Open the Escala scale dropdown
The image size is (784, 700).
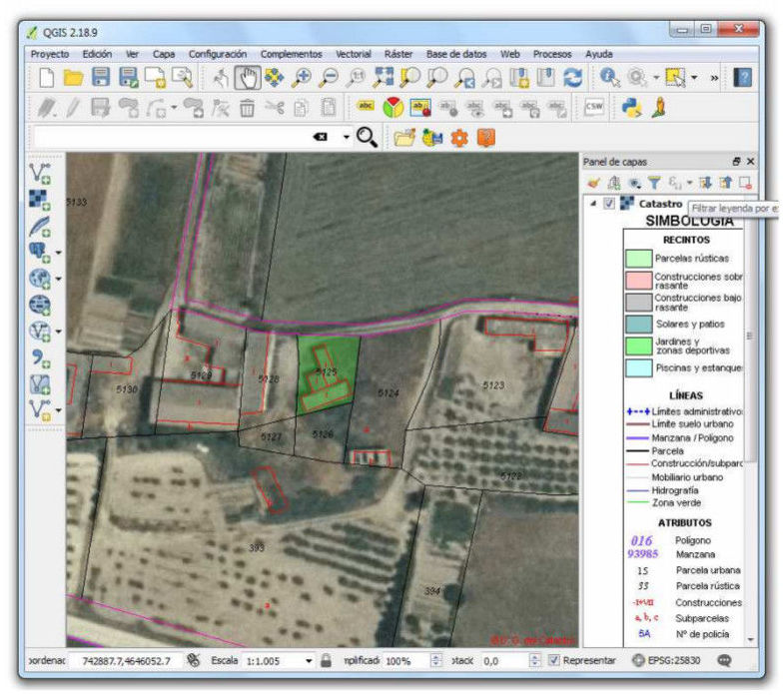tap(309, 660)
